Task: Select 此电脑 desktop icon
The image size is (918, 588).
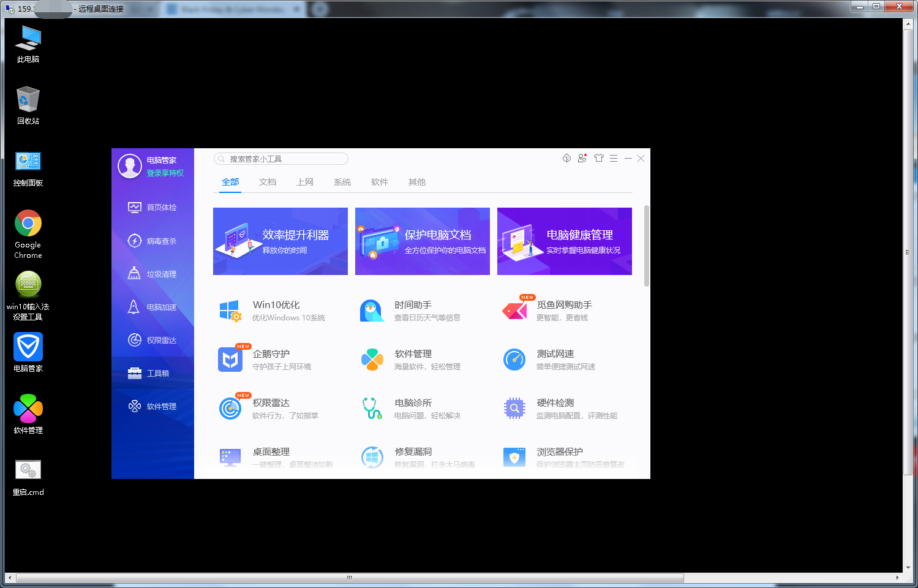Action: (28, 45)
